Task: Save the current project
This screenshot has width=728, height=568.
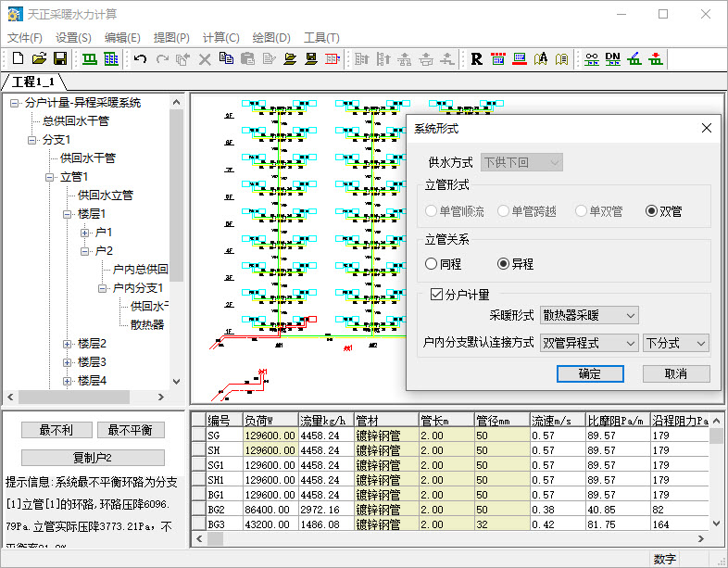Action: pyautogui.click(x=60, y=58)
